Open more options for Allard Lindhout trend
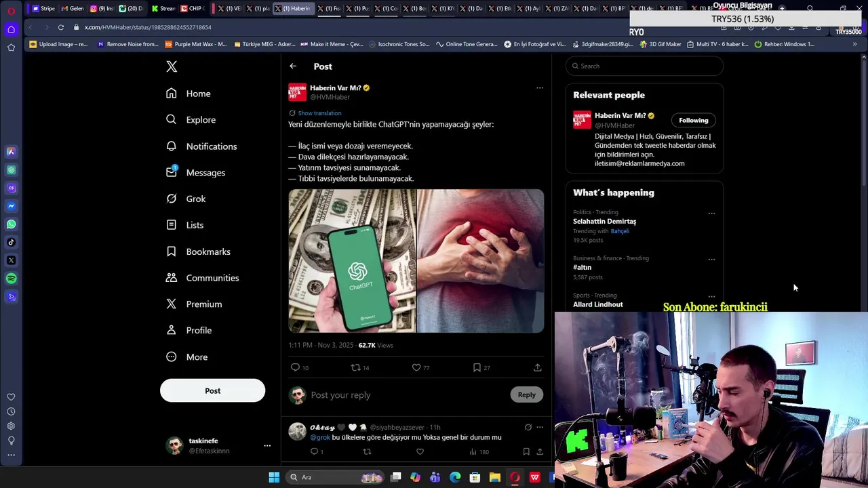 point(711,296)
